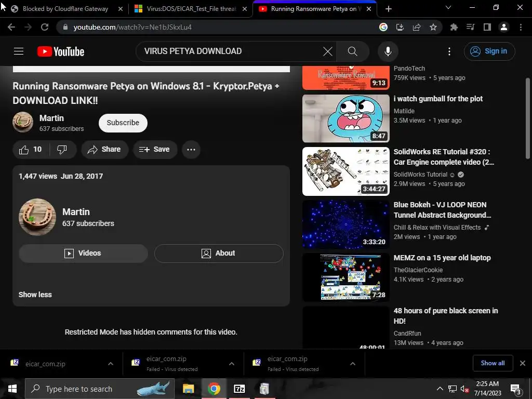Click TheGlacierCookie channel name
The height and width of the screenshot is (399, 532).
click(418, 270)
